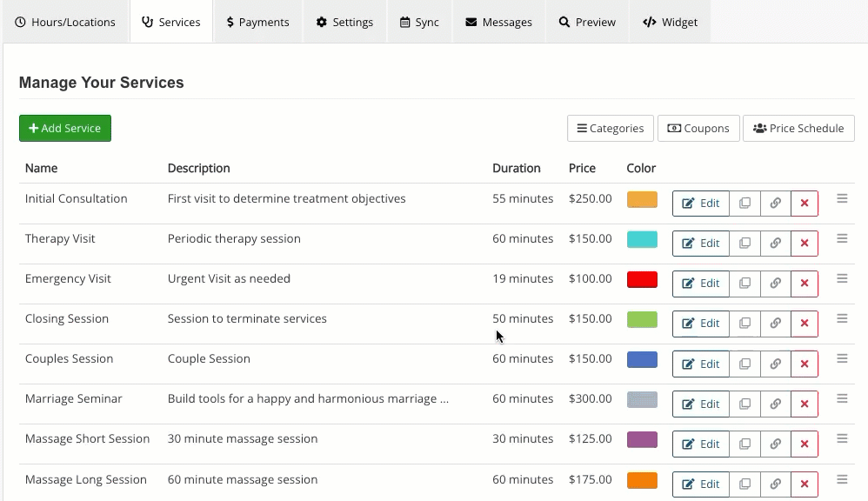Click drag handle for Massage Long Session

tap(842, 479)
